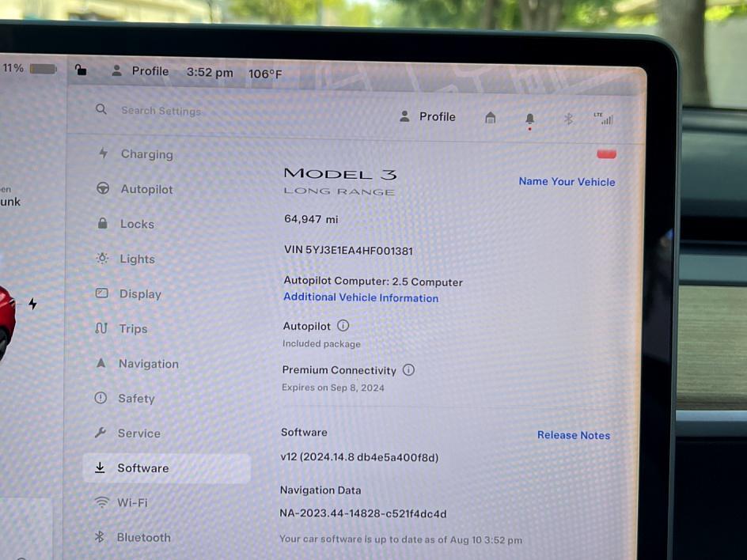Click the search magnifier icon
The width and height of the screenshot is (747, 560).
click(x=101, y=109)
